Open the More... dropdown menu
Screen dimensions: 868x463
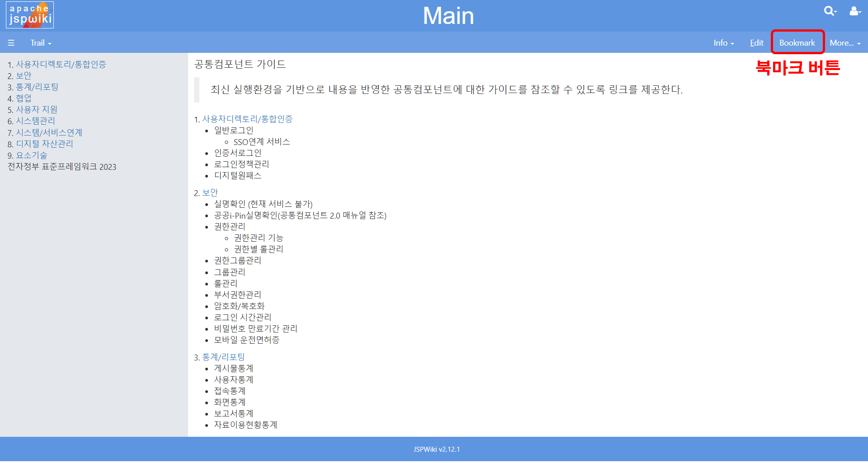pos(844,43)
